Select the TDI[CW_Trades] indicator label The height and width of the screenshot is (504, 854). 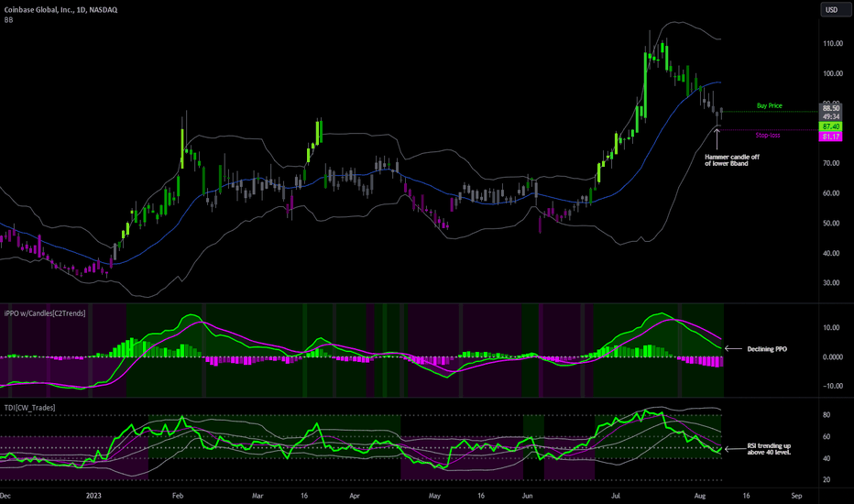pyautogui.click(x=29, y=408)
